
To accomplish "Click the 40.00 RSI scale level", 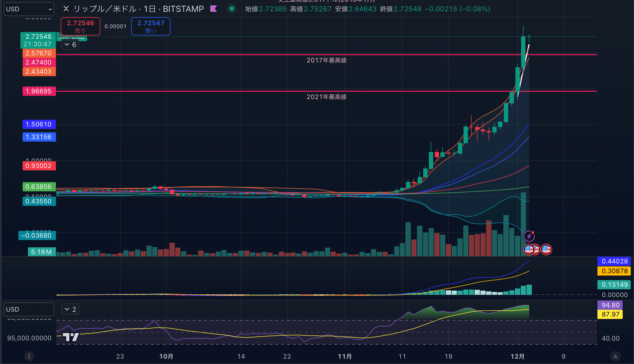I will 610,338.
